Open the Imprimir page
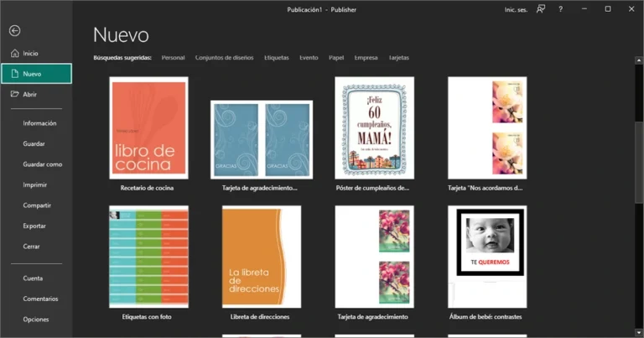The height and width of the screenshot is (338, 644). tap(35, 185)
